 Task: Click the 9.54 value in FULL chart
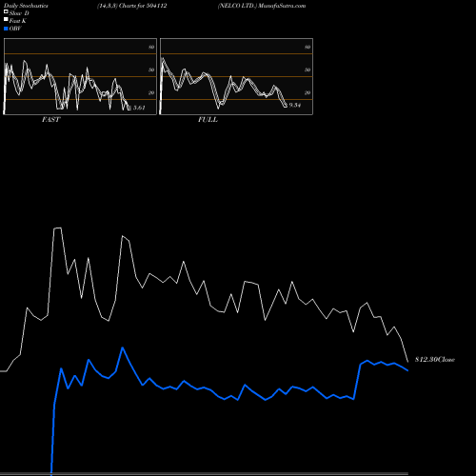(x=295, y=105)
